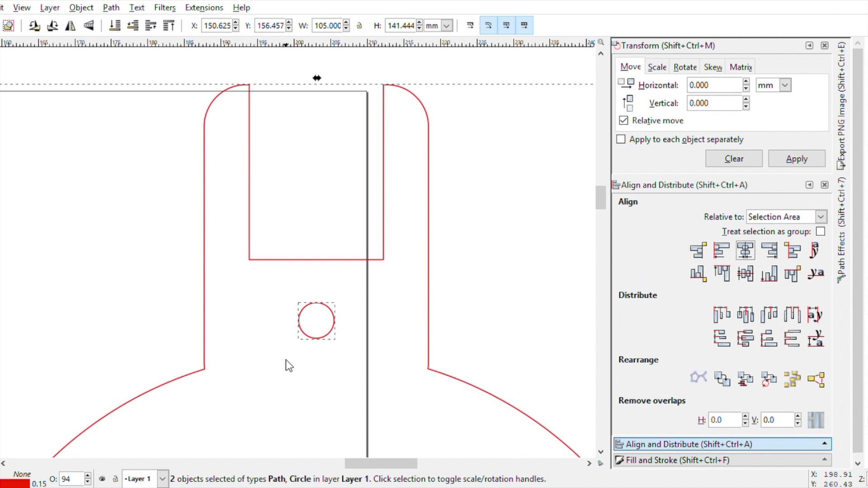The height and width of the screenshot is (488, 868).
Task: Align bottom edges of objects icon
Action: tap(769, 273)
